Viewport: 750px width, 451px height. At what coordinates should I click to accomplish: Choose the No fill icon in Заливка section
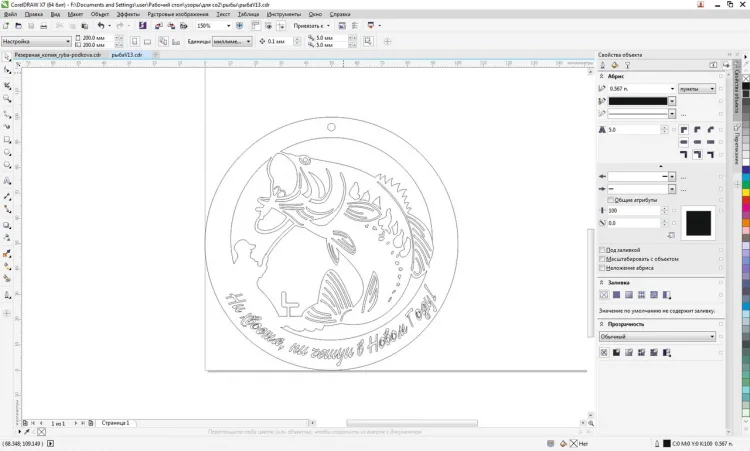pyautogui.click(x=604, y=295)
